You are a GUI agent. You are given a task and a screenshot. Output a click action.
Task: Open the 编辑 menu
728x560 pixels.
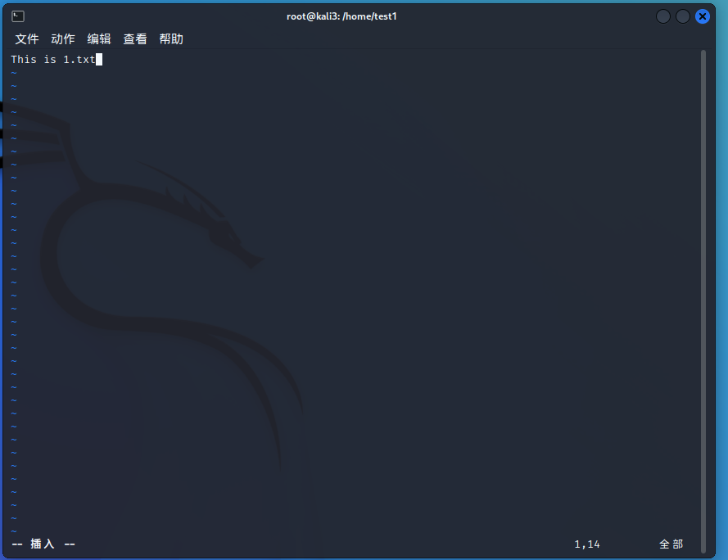pyautogui.click(x=99, y=39)
